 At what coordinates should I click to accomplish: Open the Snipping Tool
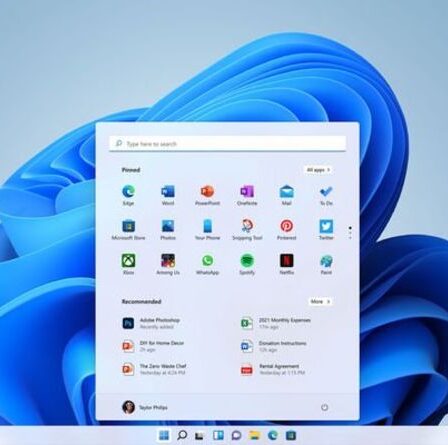coord(247,230)
